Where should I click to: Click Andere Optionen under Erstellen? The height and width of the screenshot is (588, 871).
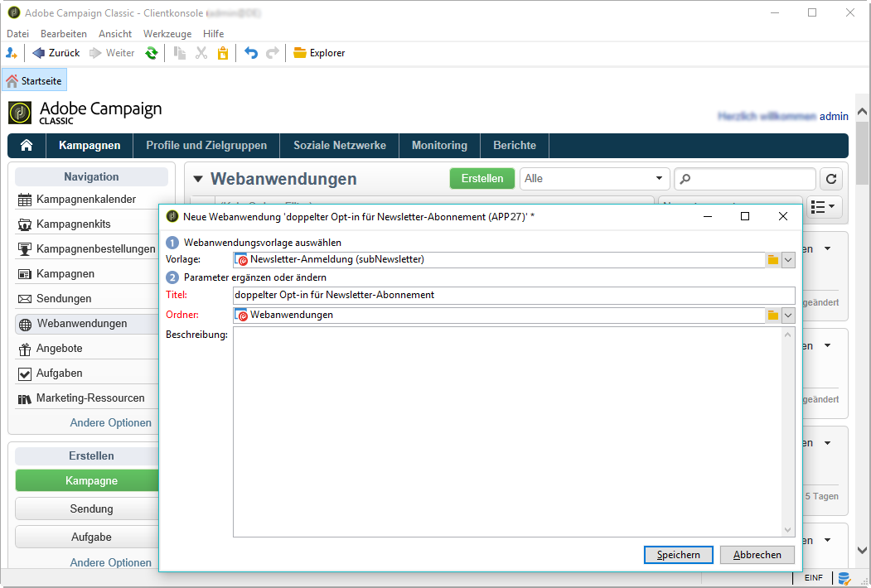[x=110, y=562]
